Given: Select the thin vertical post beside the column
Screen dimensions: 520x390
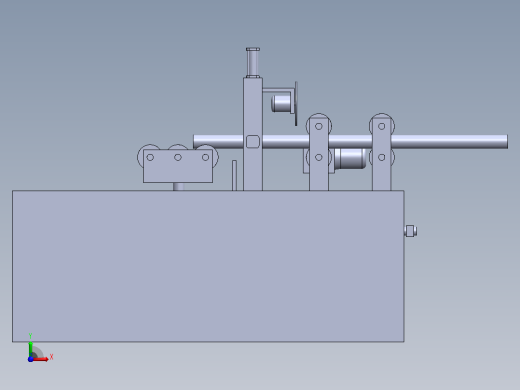Looking at the screenshot, I should click(x=234, y=175).
